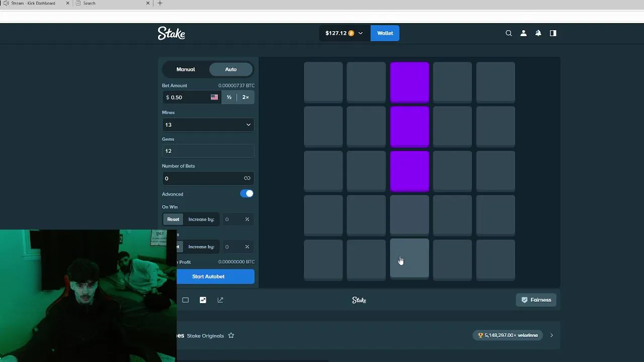Select the Search browser tab

click(113, 3)
